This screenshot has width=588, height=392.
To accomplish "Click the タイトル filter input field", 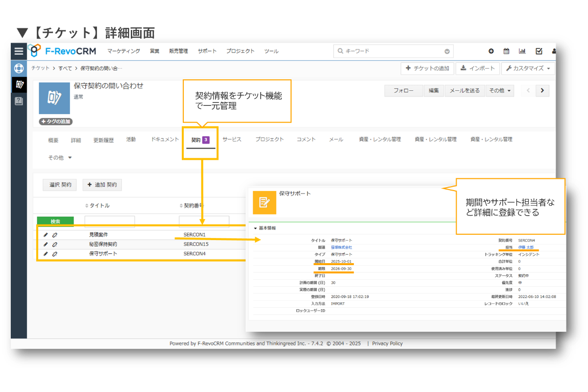I will coord(110,221).
